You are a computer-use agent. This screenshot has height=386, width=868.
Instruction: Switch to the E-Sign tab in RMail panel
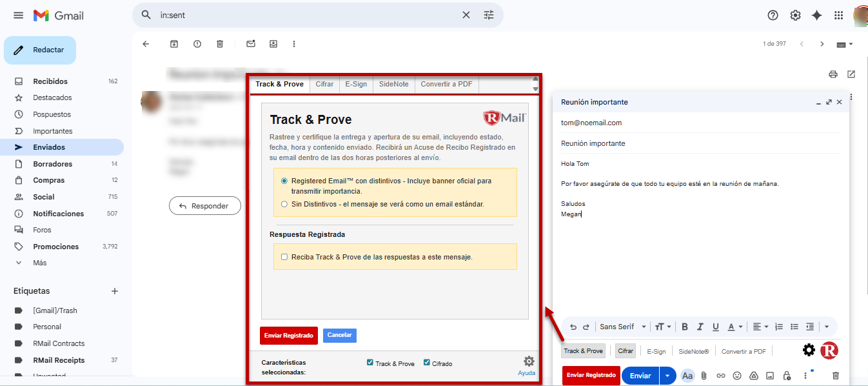(x=356, y=84)
